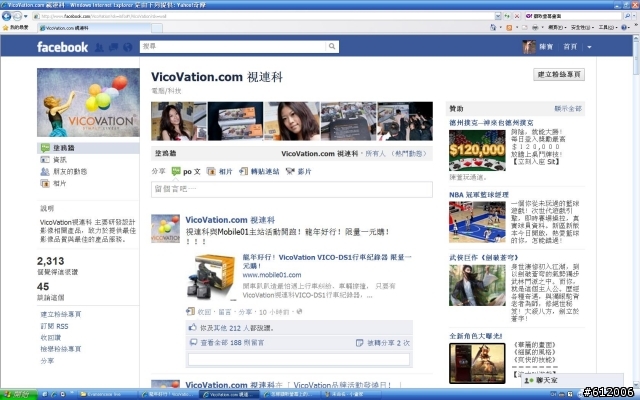Click the Facebook search field

pos(233,47)
